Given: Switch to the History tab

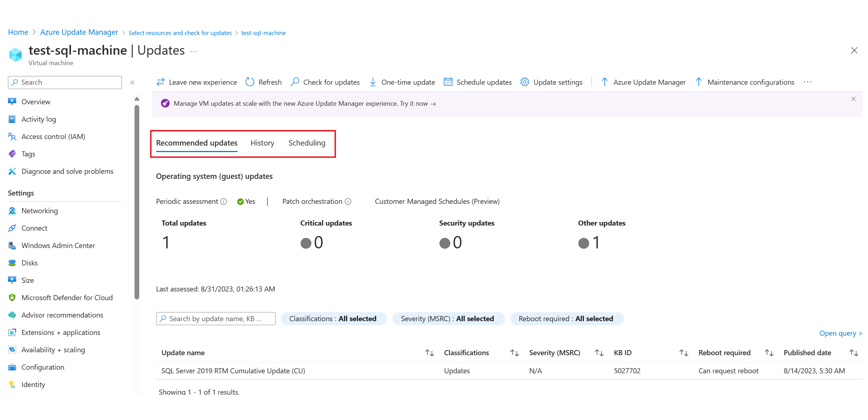Looking at the screenshot, I should [x=263, y=143].
